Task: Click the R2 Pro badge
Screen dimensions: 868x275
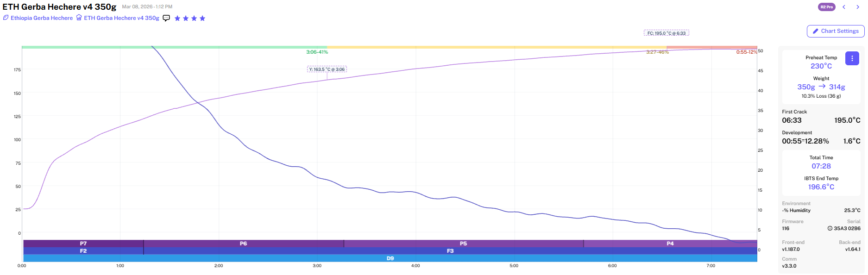Action: tap(826, 7)
